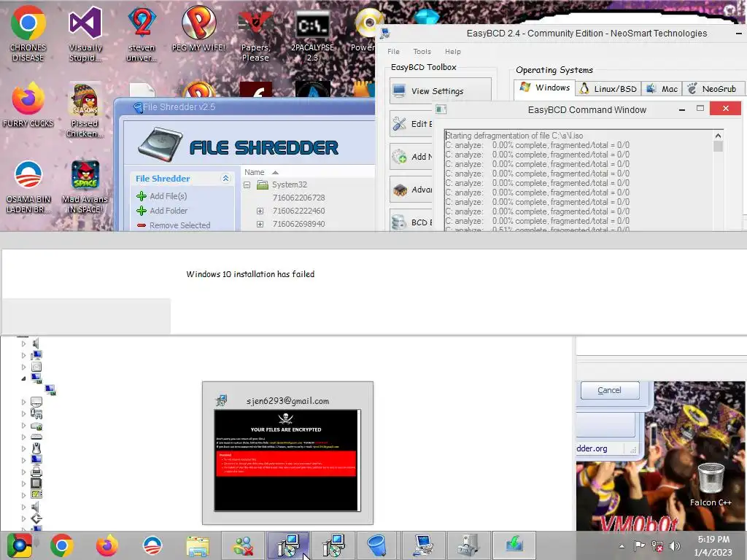The image size is (747, 560).
Task: Click the 'Starting defragmentation of file' line
Action: pyautogui.click(x=514, y=136)
